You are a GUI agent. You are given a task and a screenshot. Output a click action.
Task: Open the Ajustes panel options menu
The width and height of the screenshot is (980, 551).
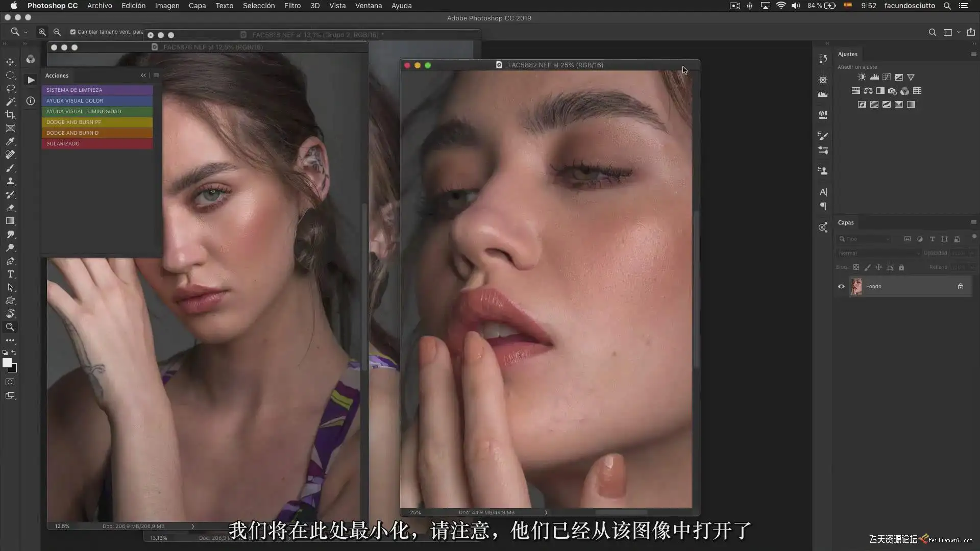(973, 54)
